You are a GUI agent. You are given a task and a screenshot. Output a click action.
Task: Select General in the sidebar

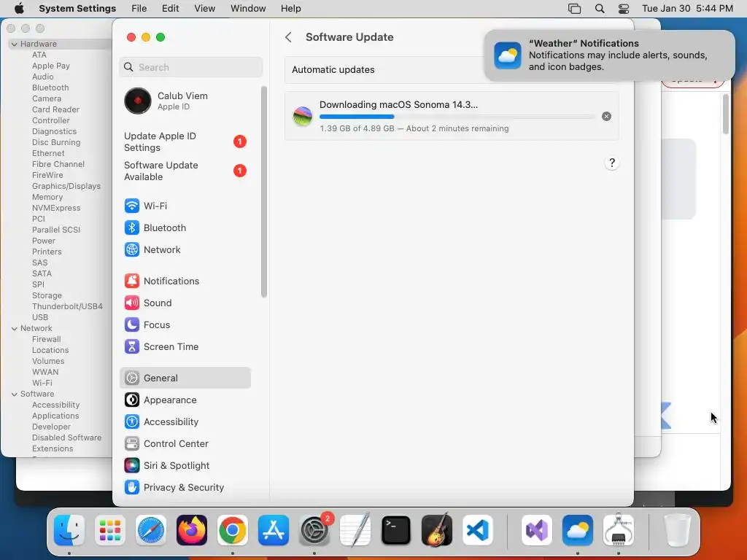185,378
